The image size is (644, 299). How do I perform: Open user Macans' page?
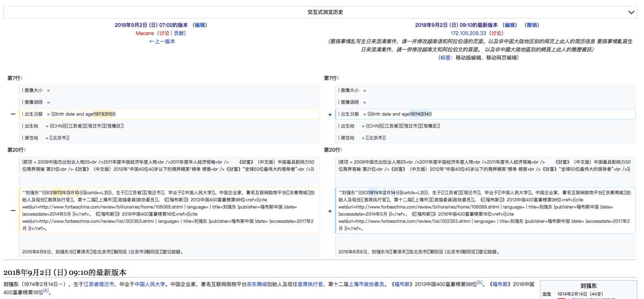point(144,33)
